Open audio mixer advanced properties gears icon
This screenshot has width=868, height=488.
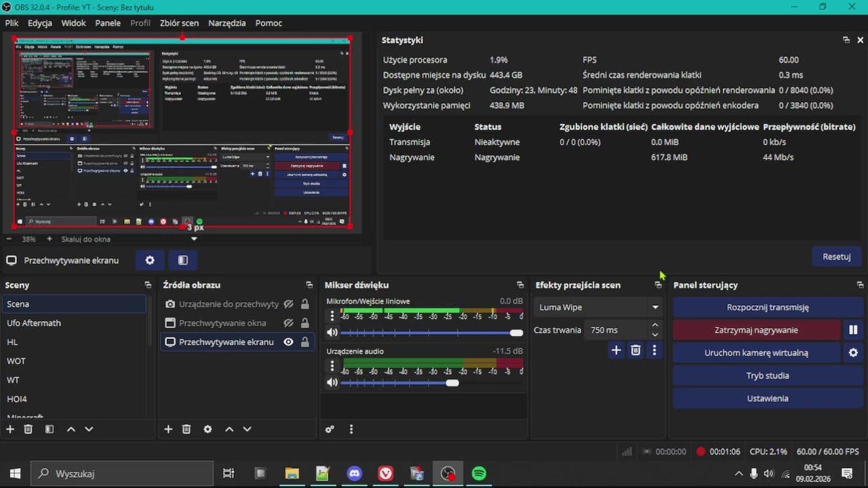point(330,429)
